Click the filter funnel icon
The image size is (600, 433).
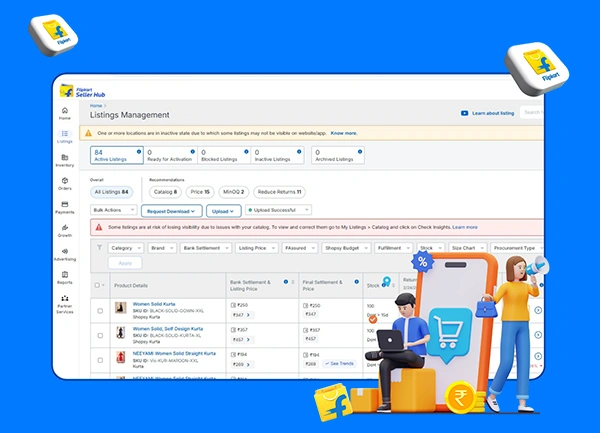tap(99, 247)
